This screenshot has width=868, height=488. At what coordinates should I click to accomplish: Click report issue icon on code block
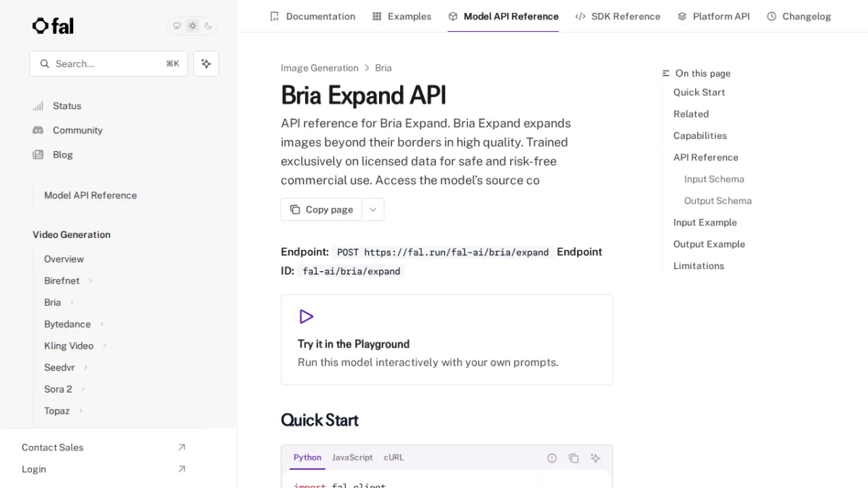click(552, 458)
